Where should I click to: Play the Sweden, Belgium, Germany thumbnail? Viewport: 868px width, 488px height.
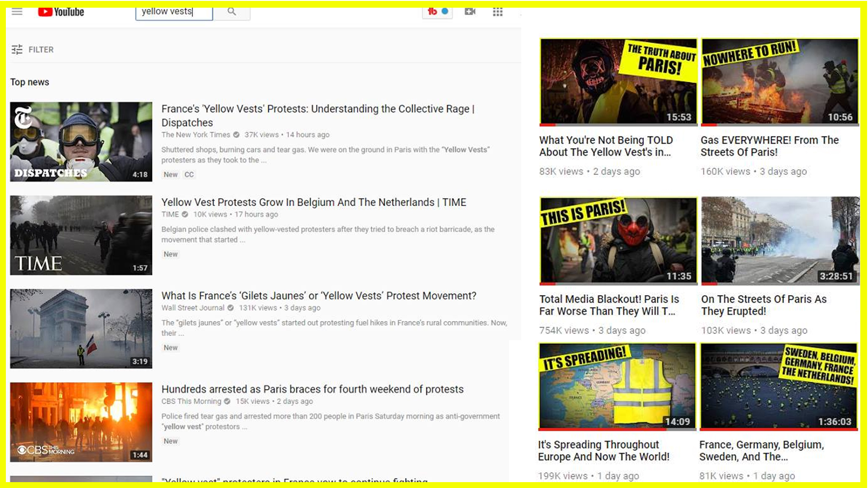tap(779, 387)
